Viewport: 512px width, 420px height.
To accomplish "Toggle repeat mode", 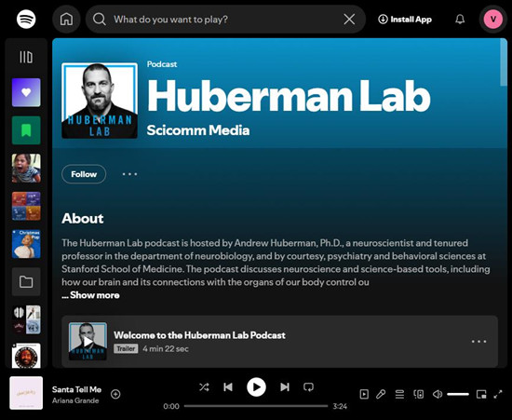I will 308,387.
